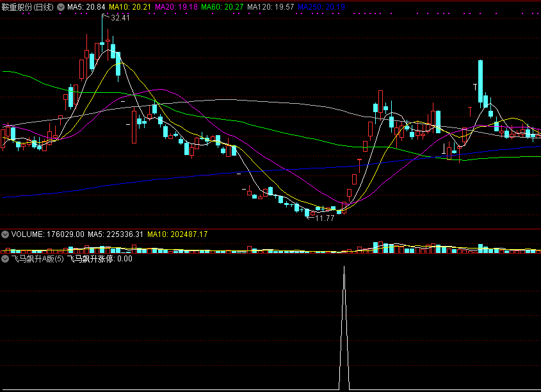The width and height of the screenshot is (541, 392).
Task: Click the 11.77 low price marker
Action: pos(325,218)
